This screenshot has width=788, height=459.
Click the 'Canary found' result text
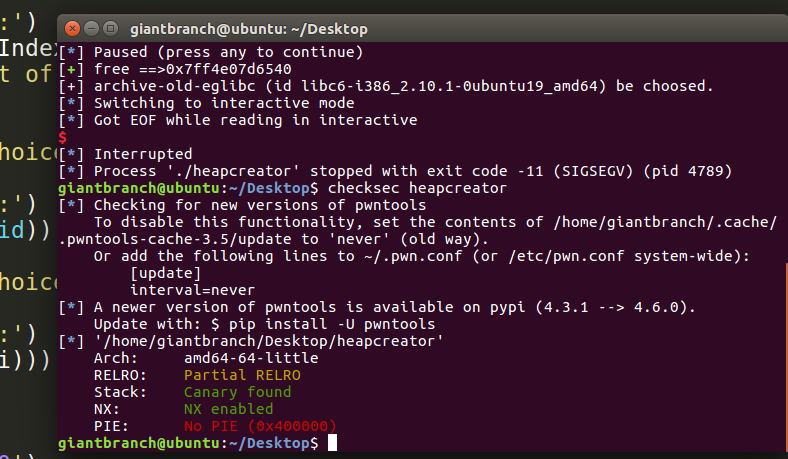pos(237,392)
